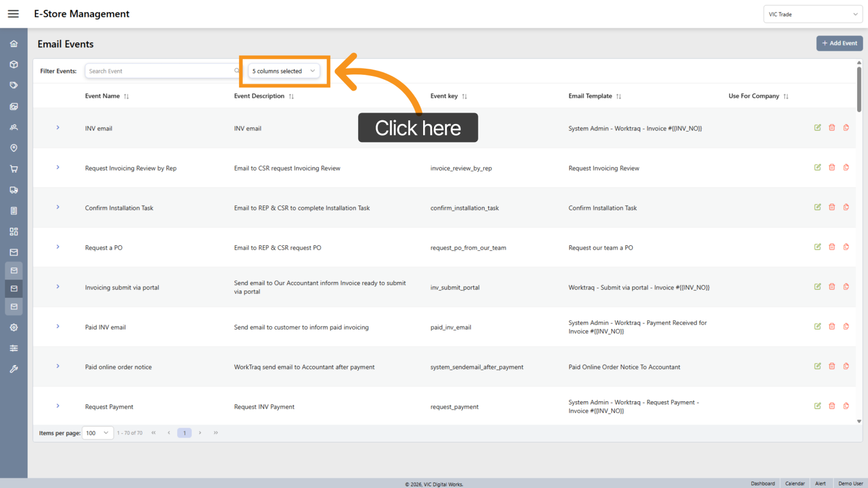Open the shopping cart sidebar icon
This screenshot has width=868, height=488.
[x=14, y=169]
